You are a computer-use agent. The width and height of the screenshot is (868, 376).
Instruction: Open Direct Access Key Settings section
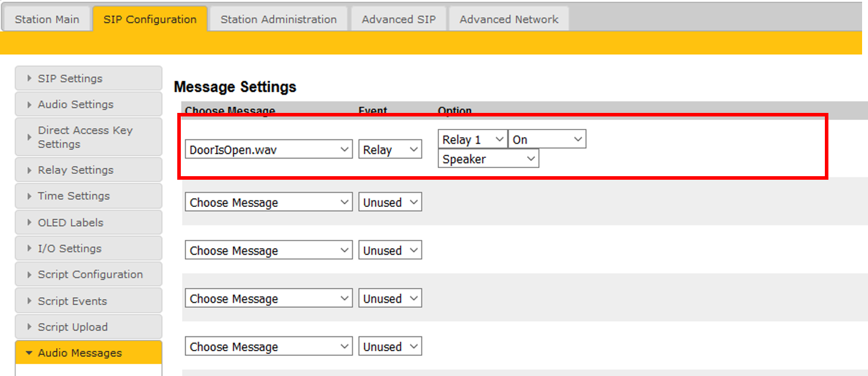pos(88,137)
